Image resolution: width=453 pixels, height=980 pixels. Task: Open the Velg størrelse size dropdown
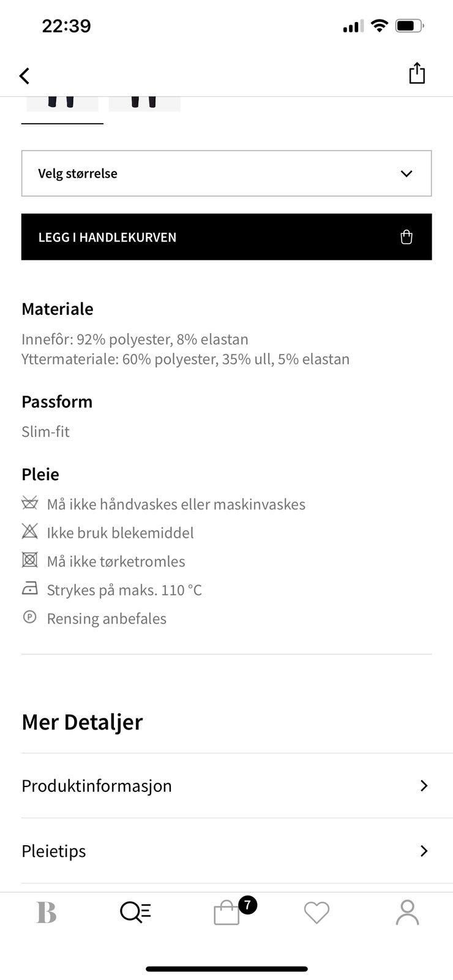pos(226,173)
